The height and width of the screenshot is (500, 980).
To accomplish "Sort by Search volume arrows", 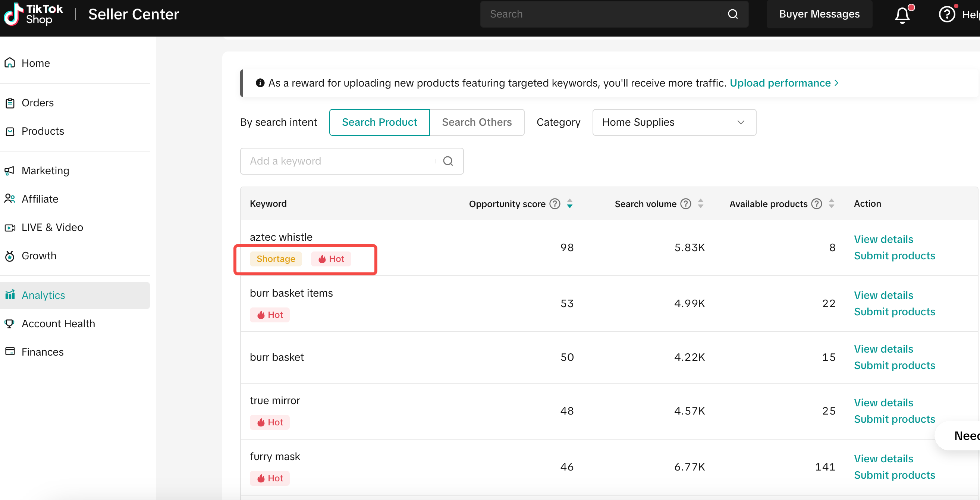I will [700, 204].
